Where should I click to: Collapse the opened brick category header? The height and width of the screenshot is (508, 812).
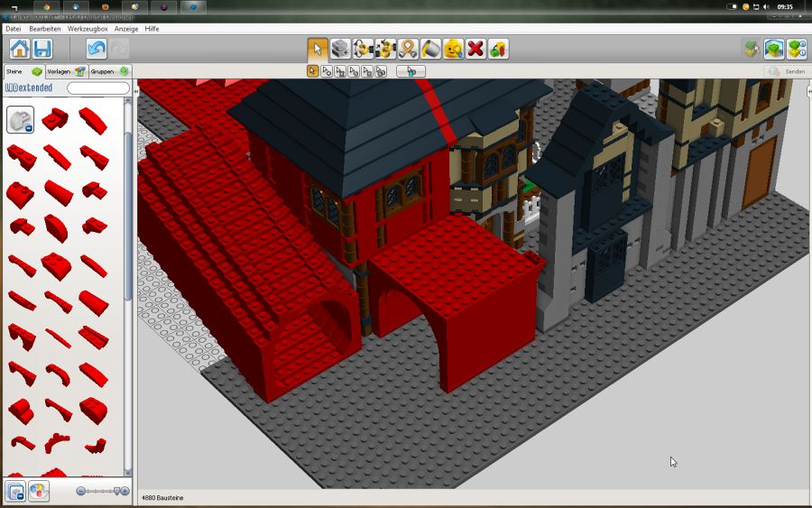pyautogui.click(x=20, y=118)
